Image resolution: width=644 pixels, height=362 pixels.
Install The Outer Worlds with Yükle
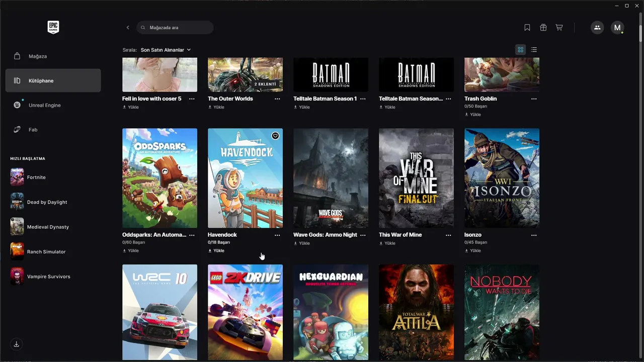pos(216,107)
